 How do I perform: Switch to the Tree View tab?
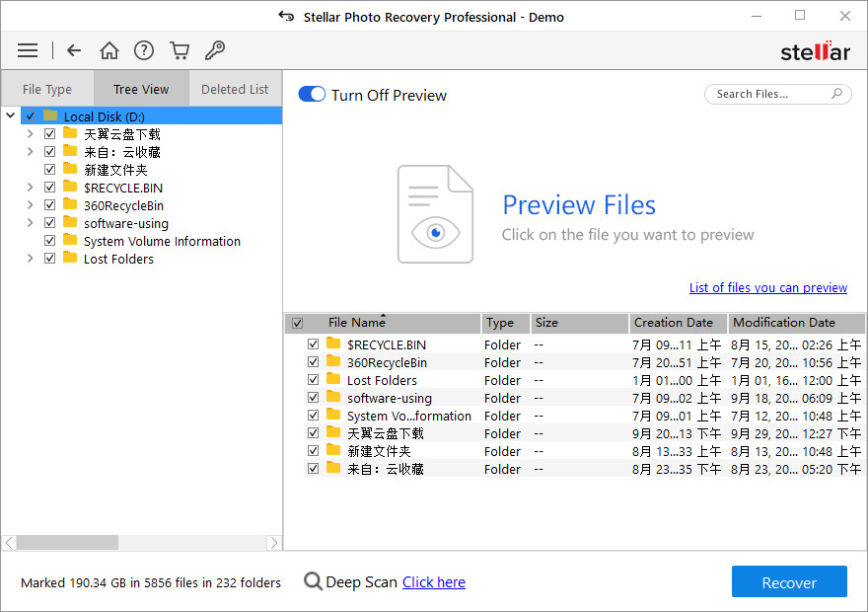click(x=141, y=89)
